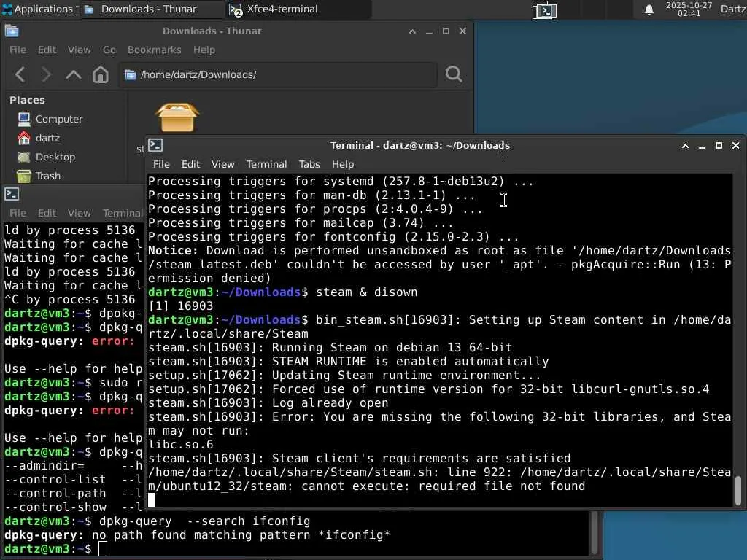Click 'dpkg-query --search ifconfig' command line

click(x=205, y=521)
